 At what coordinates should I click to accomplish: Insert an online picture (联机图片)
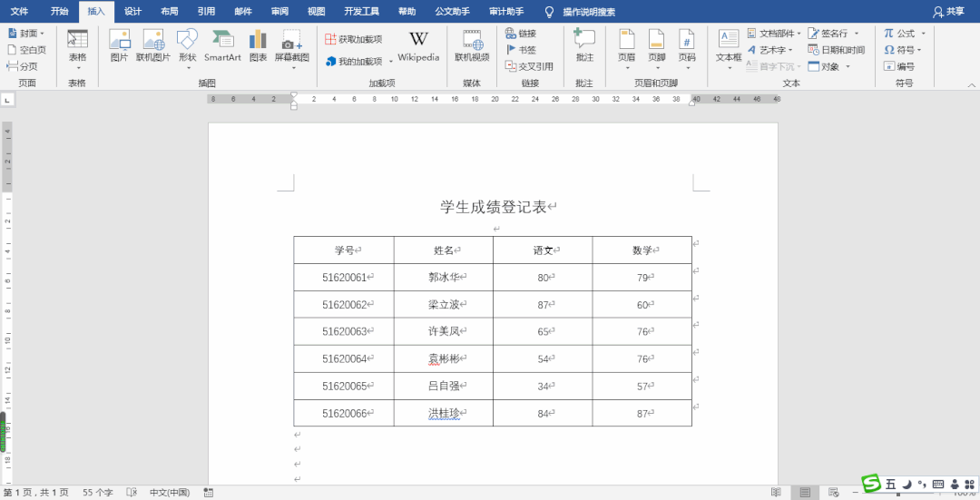click(153, 46)
